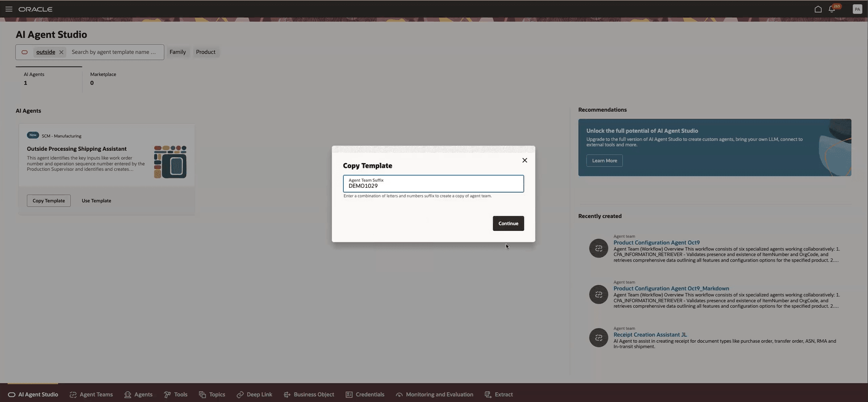Remove the 'outside' search filter chip

pyautogui.click(x=61, y=52)
